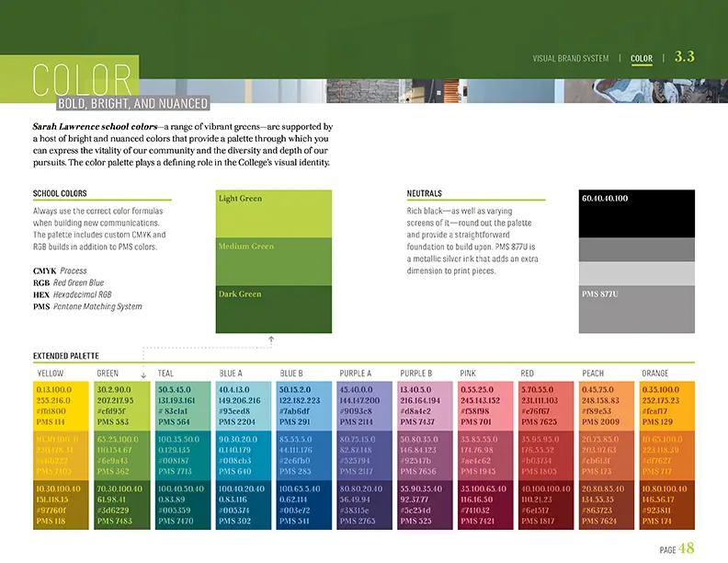Select the Blue B PMS 541 swatch
The image size is (728, 563).
coord(304,505)
